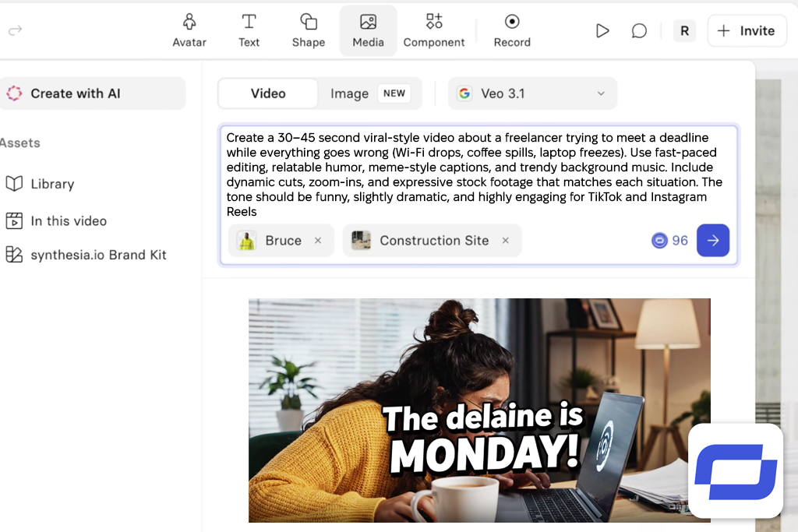Remove the Bruce tag
The image size is (798, 532).
[318, 241]
